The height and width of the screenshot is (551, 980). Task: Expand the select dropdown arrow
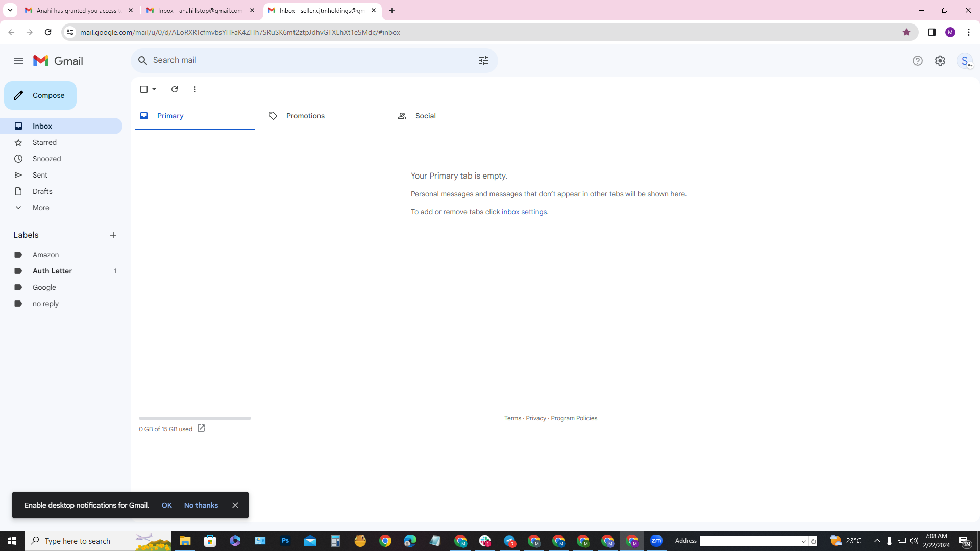pyautogui.click(x=154, y=89)
